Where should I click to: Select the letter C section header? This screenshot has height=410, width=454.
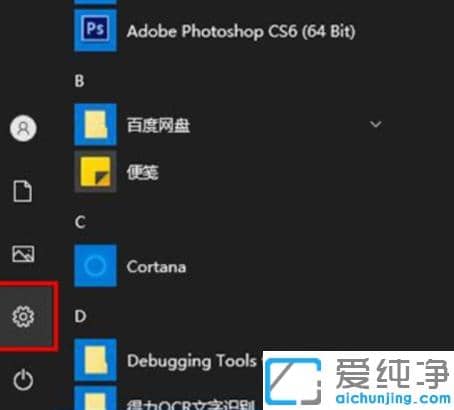click(80, 222)
